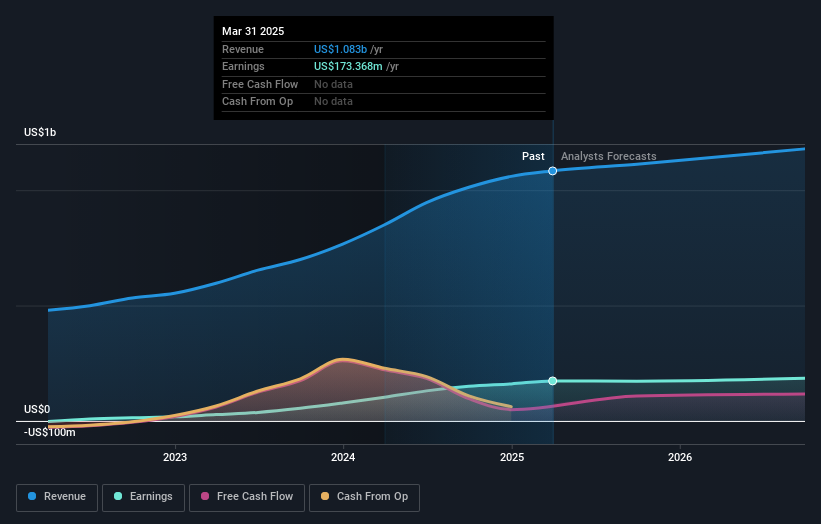Image resolution: width=821 pixels, height=524 pixels.
Task: Click the -US$100m y-axis label
Action: 50,432
